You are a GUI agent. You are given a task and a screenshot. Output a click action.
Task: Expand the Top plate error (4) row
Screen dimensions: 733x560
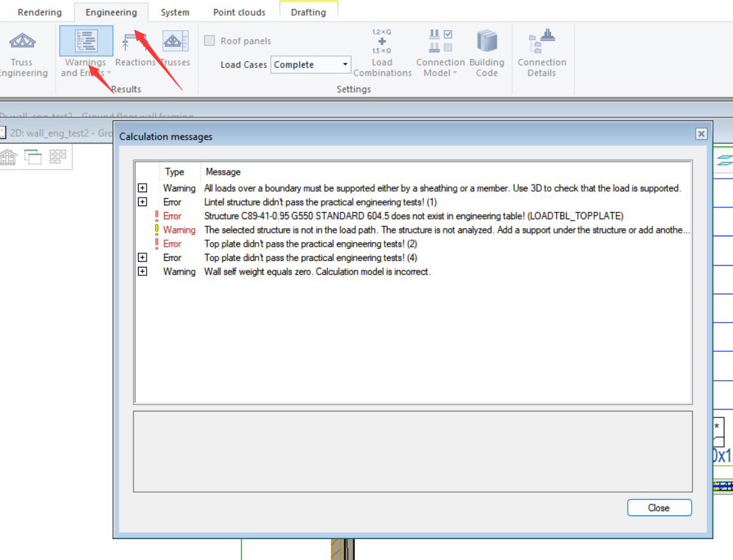pos(143,258)
